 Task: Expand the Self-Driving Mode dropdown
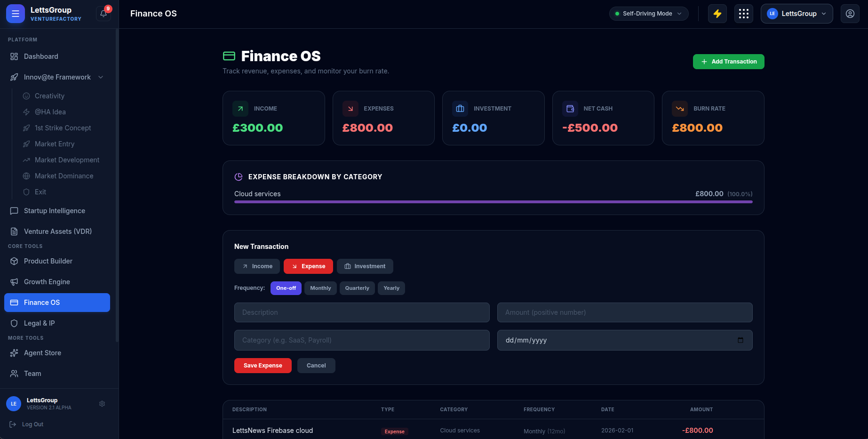pyautogui.click(x=648, y=14)
